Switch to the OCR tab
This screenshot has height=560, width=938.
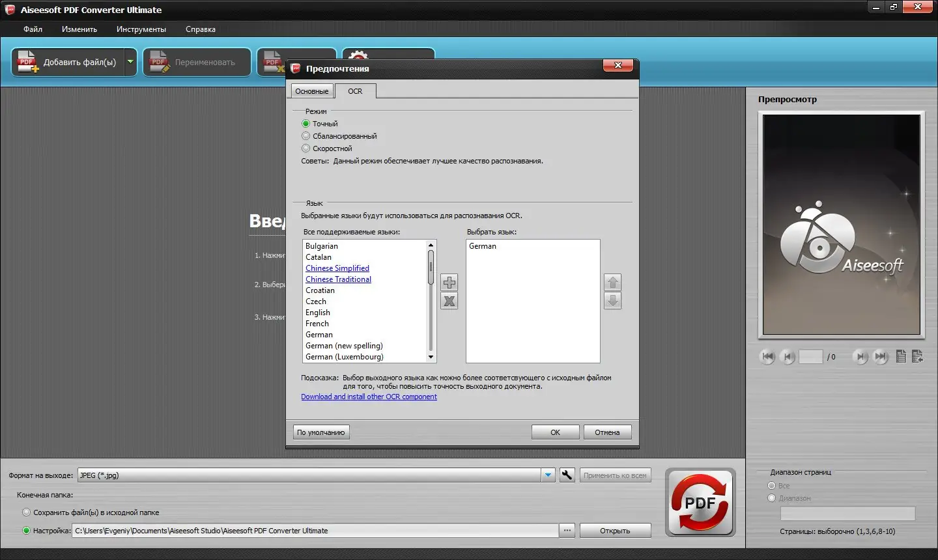click(355, 91)
